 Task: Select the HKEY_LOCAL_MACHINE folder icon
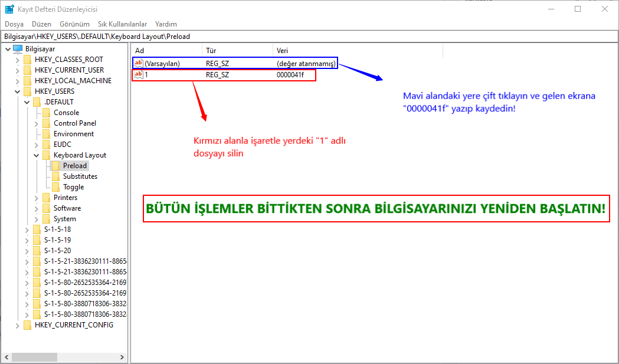click(x=27, y=81)
